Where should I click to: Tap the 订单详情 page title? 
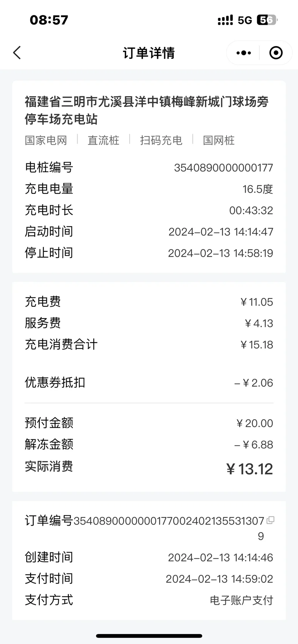[149, 53]
